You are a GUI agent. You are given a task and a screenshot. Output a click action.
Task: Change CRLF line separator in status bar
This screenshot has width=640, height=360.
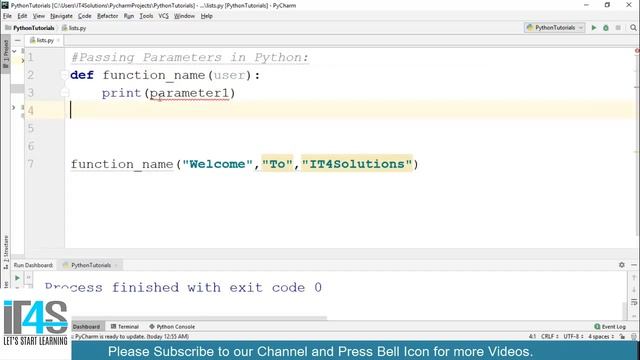pyautogui.click(x=549, y=337)
